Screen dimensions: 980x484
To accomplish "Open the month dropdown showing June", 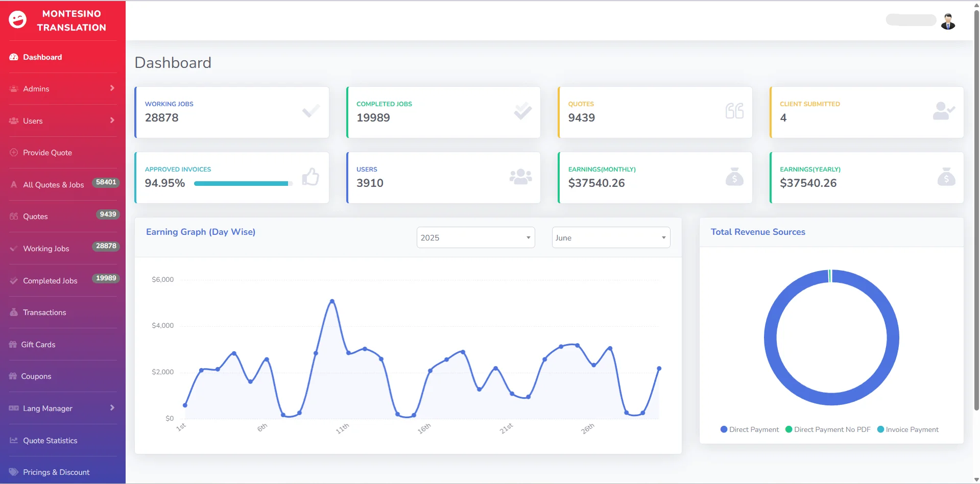I will (610, 237).
